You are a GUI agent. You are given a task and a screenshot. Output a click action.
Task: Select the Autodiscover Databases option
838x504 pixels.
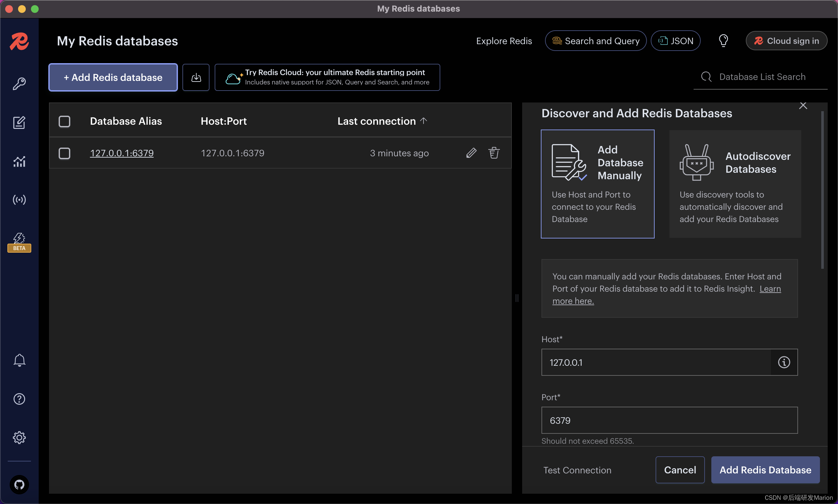pyautogui.click(x=735, y=184)
